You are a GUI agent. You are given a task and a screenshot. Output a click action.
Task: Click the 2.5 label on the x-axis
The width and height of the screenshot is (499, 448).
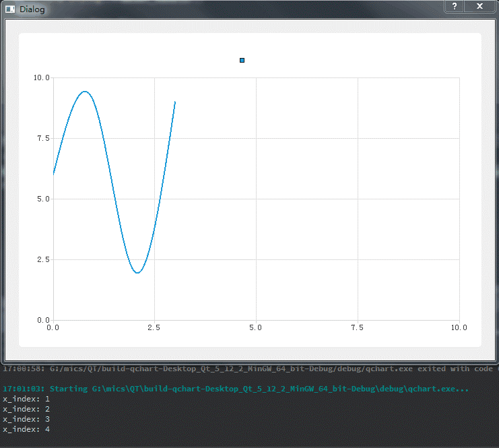(154, 327)
